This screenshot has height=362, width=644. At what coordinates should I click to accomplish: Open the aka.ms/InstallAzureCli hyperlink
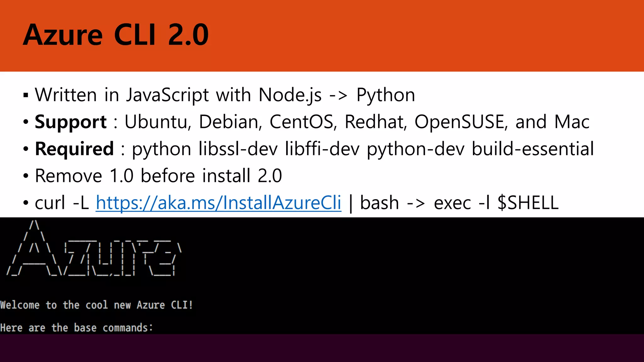pos(218,203)
